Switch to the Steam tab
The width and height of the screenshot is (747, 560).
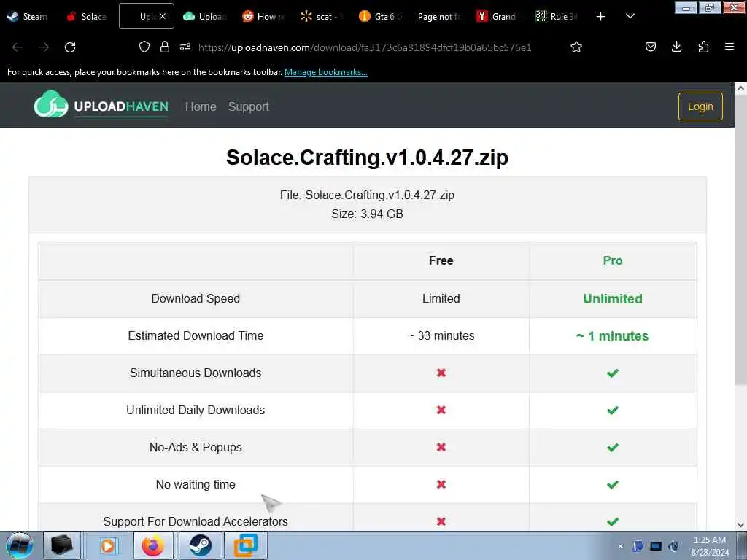point(28,16)
